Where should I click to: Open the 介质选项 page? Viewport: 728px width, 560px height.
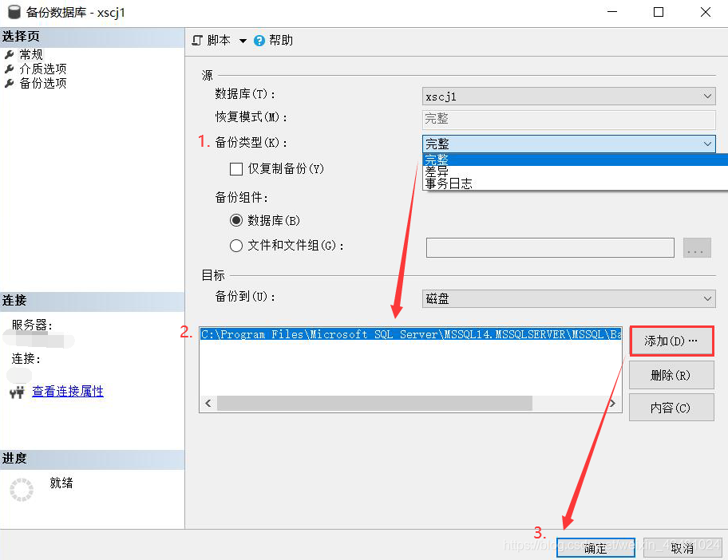coord(42,69)
